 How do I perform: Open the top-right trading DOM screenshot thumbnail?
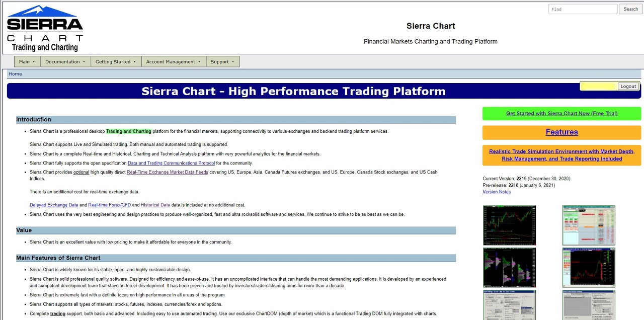pyautogui.click(x=589, y=225)
